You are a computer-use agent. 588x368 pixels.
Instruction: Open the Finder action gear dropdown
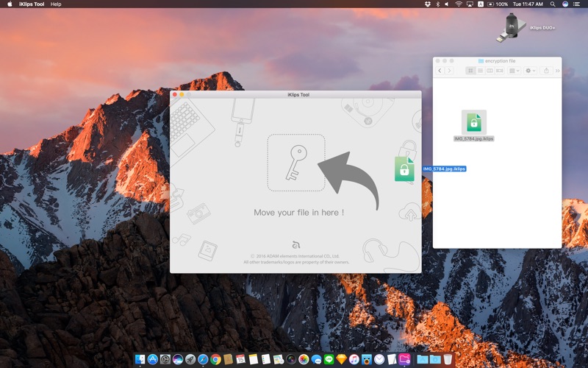click(530, 71)
